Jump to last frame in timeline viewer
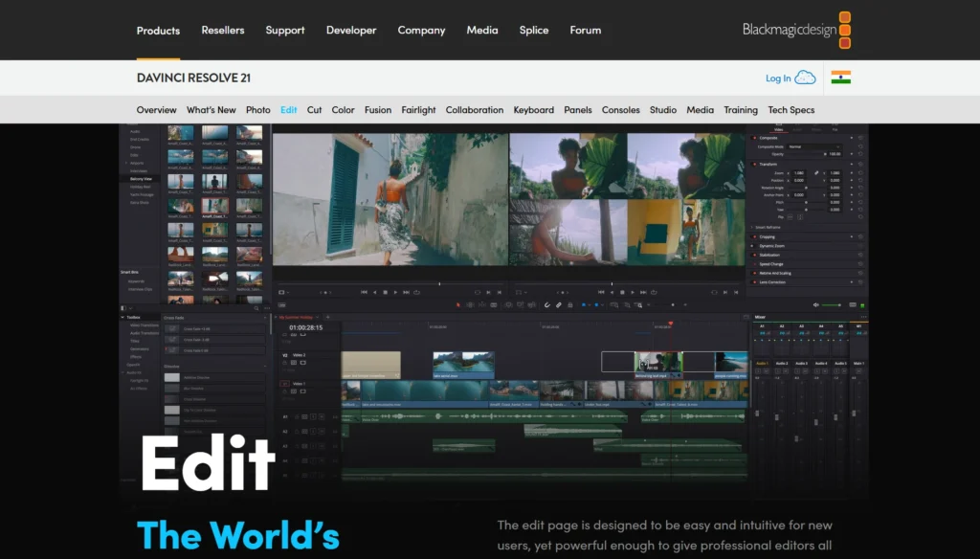The image size is (980, 559). [x=643, y=292]
